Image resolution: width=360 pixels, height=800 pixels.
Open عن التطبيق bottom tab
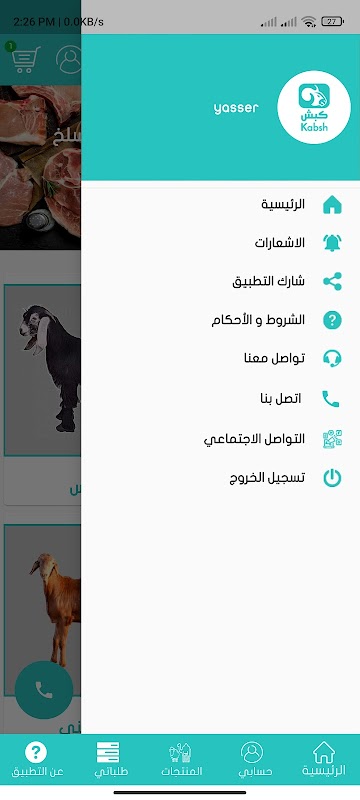coord(37,759)
